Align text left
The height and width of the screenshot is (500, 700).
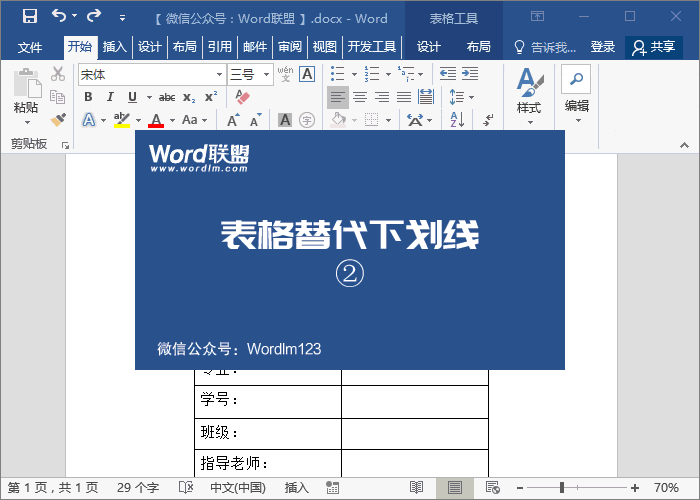coord(338,97)
